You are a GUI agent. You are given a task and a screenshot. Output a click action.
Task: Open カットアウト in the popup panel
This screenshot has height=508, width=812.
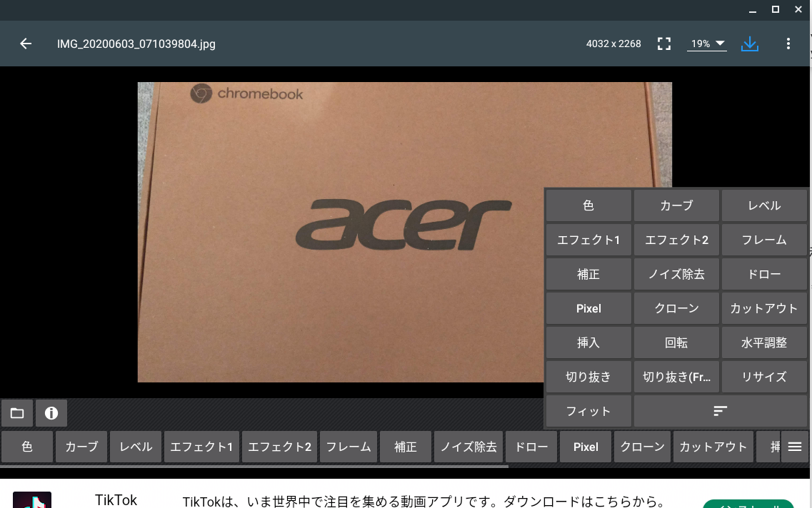pos(764,308)
